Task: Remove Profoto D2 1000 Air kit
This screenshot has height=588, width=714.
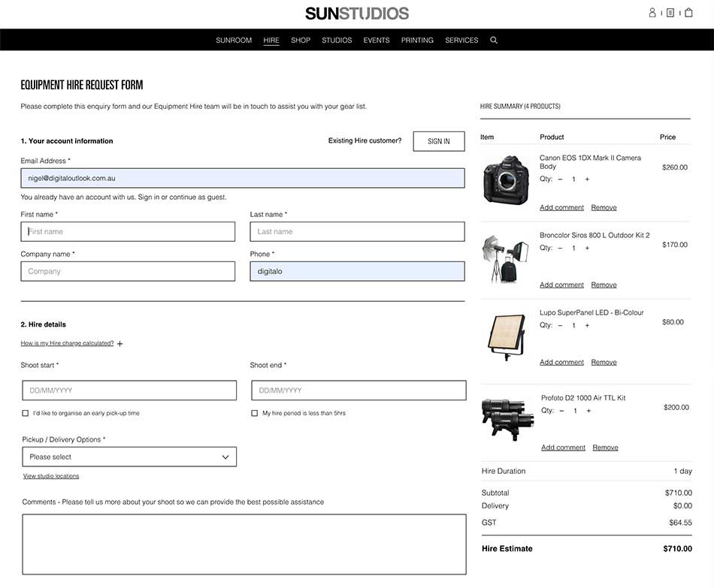Action: point(605,448)
